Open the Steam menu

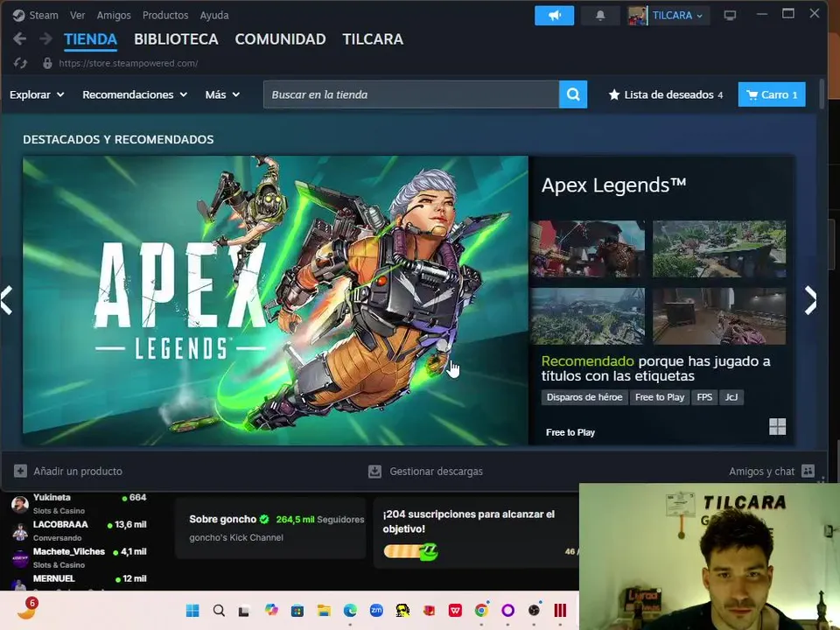point(44,15)
